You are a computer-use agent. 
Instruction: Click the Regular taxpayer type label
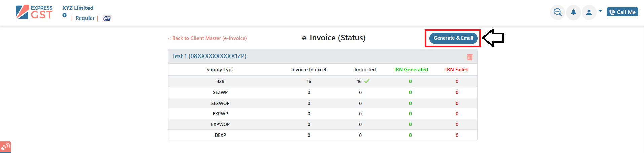tap(85, 18)
